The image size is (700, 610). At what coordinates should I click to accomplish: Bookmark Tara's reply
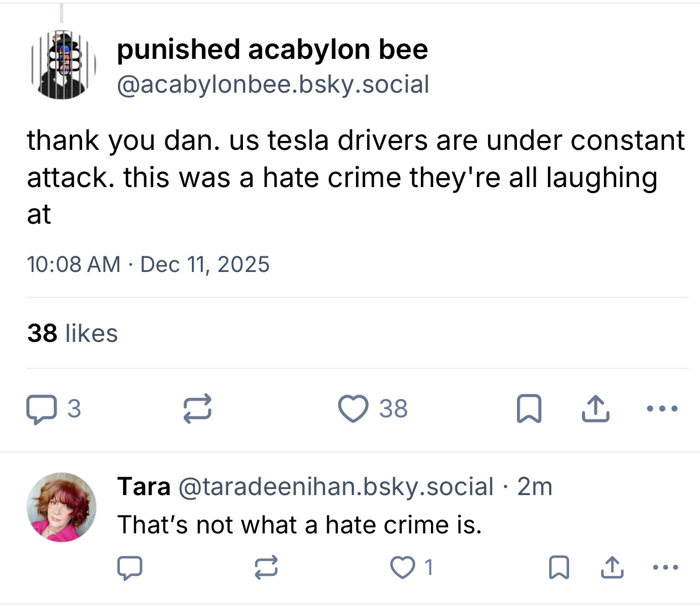point(558,568)
